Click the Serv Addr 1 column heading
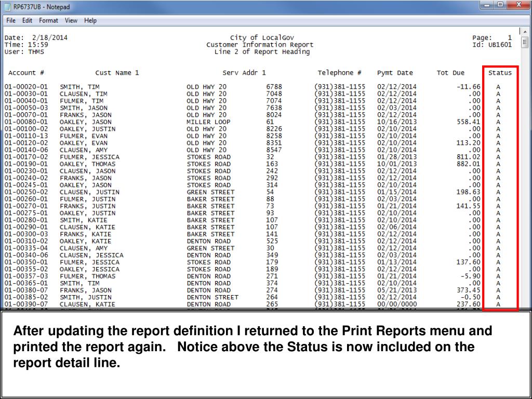 click(x=244, y=73)
